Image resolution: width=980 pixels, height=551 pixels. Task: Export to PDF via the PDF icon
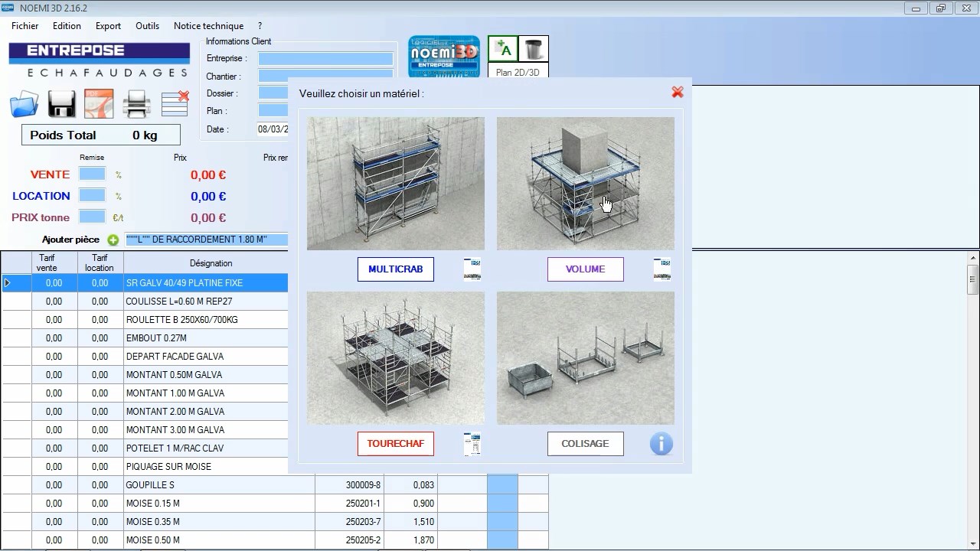point(99,104)
